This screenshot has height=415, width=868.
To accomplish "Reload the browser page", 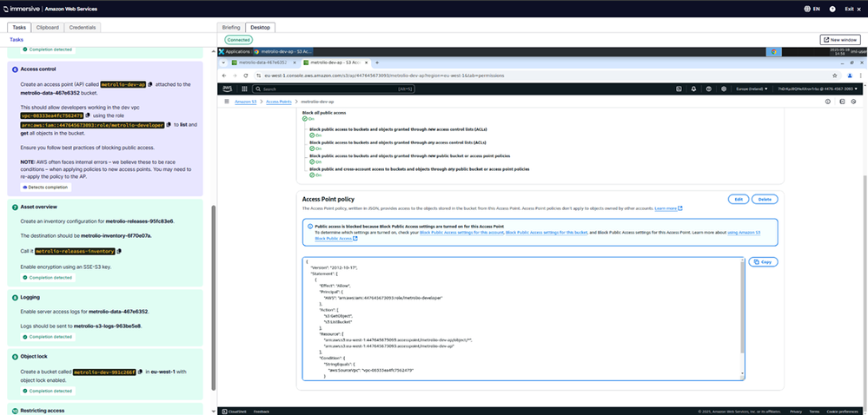I will (244, 76).
